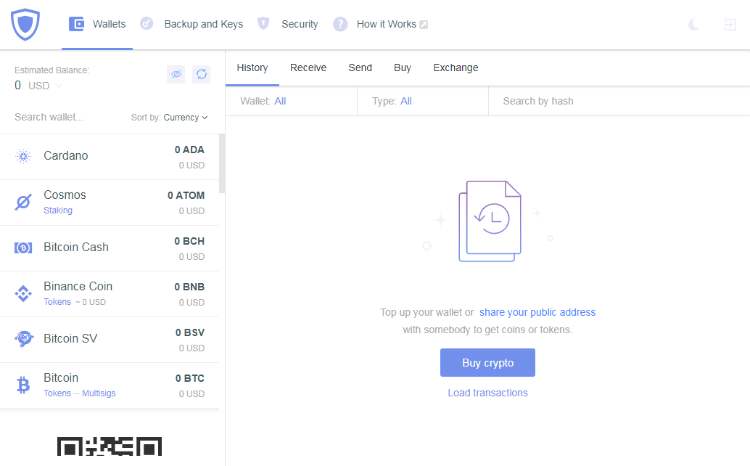
Task: Click the Wallets icon in the top navigation
Action: (x=77, y=24)
